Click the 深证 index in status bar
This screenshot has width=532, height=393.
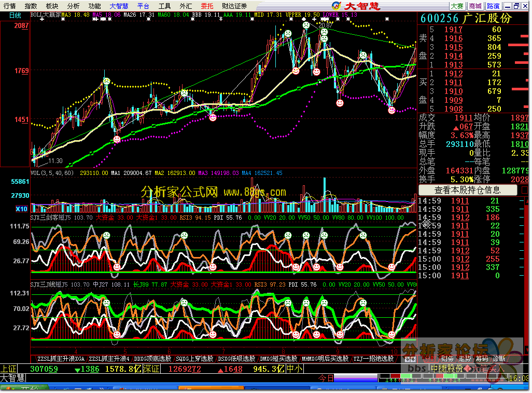[151, 369]
